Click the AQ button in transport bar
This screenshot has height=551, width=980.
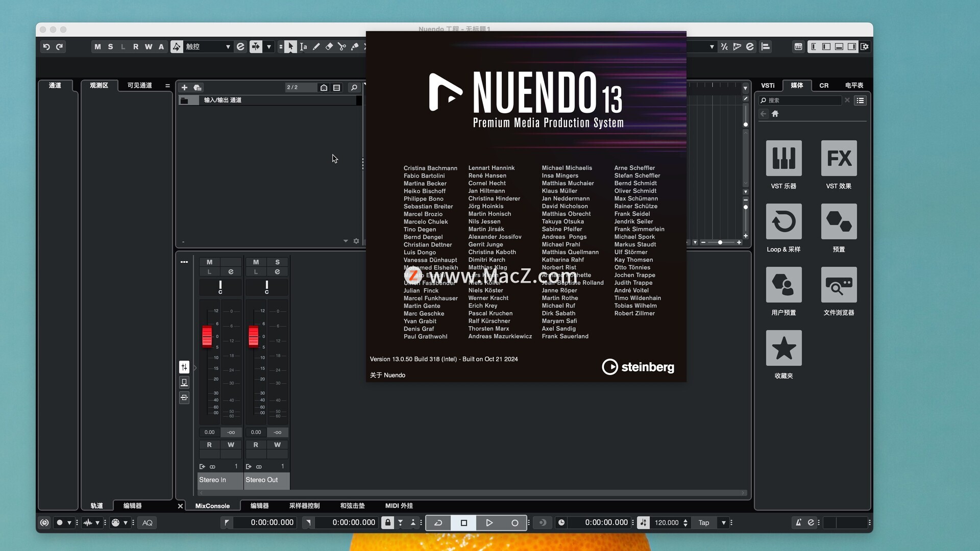pyautogui.click(x=148, y=522)
